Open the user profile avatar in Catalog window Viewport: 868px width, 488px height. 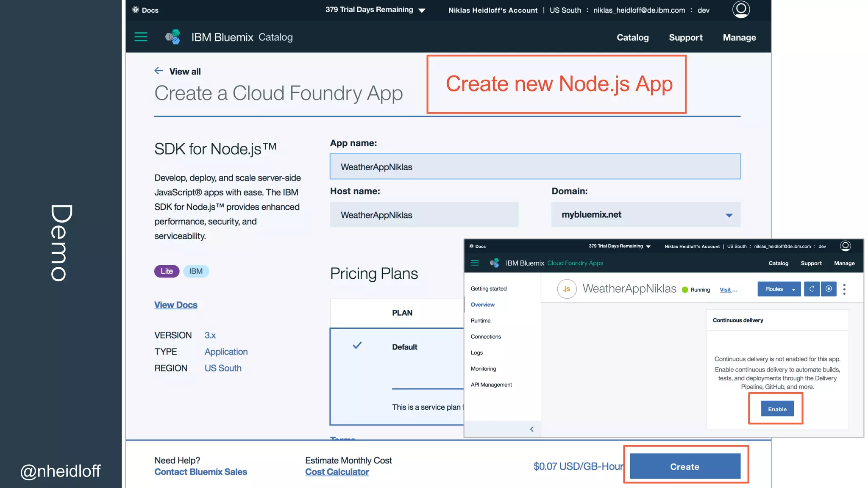(x=741, y=9)
